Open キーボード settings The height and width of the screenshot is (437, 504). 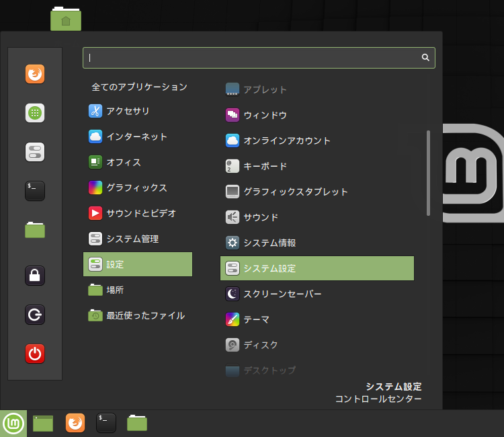[317, 166]
